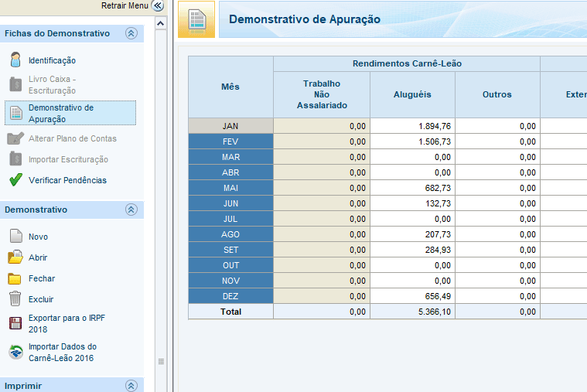Click the Novo blank document icon
587x392 pixels.
(x=15, y=237)
